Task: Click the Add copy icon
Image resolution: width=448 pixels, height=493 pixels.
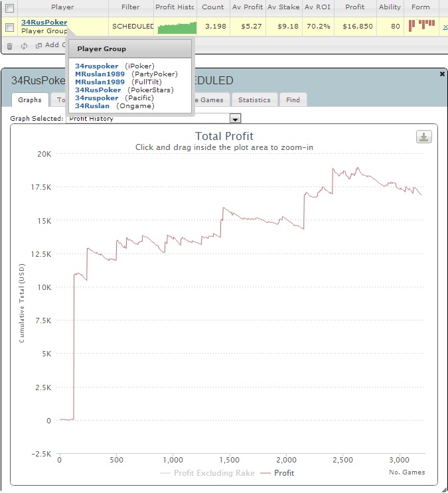Action: point(38,46)
